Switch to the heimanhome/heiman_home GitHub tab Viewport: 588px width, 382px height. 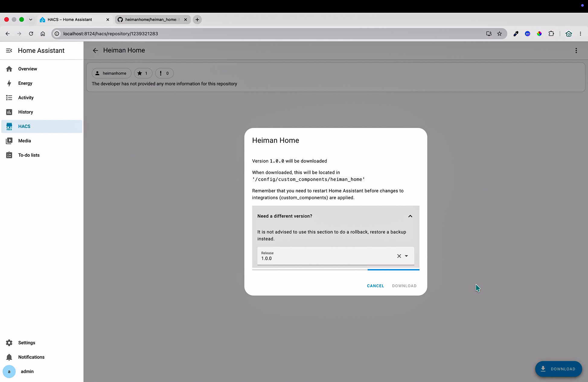153,20
